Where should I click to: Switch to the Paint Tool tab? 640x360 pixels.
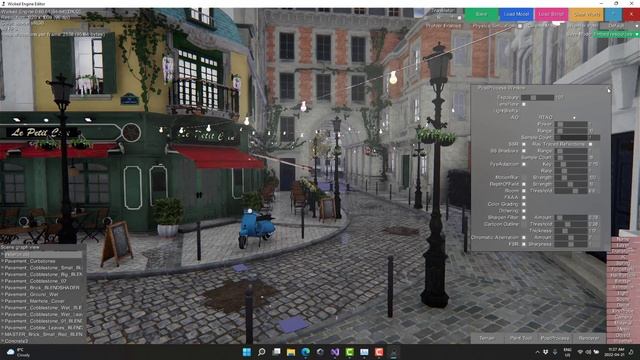pyautogui.click(x=520, y=338)
